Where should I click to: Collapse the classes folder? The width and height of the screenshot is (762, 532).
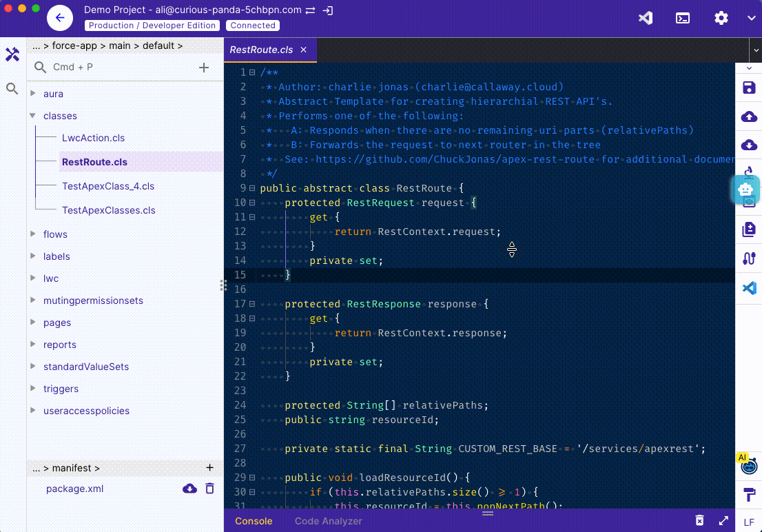(33, 115)
